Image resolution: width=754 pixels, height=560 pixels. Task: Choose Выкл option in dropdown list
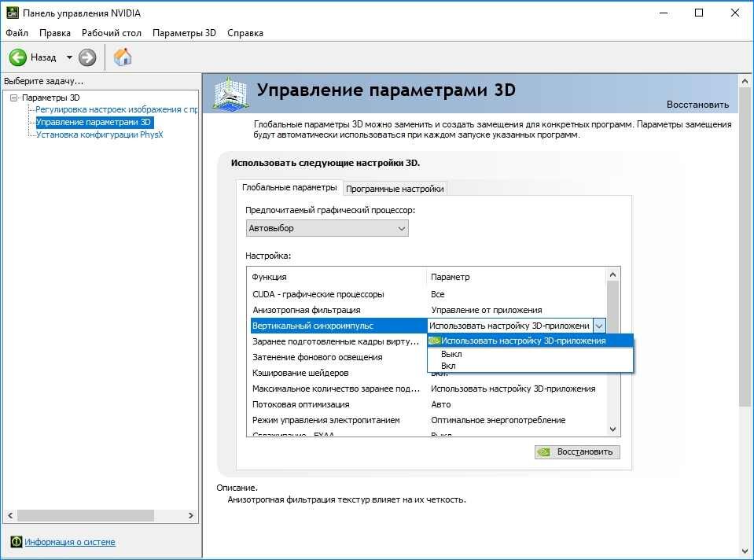click(530, 354)
